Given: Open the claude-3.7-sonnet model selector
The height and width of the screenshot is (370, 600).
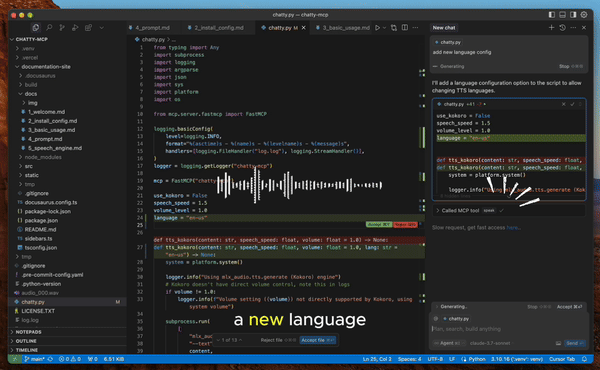Looking at the screenshot, I should point(490,343).
